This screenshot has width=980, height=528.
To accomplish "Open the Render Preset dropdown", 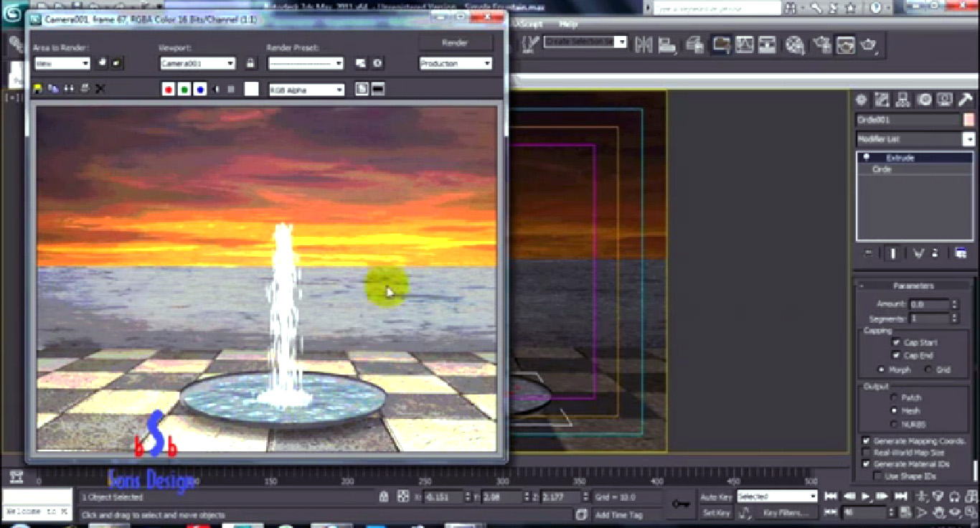I will pos(306,63).
